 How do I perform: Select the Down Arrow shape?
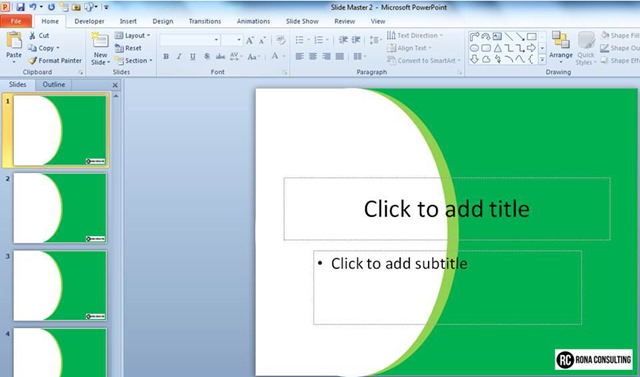click(x=474, y=60)
